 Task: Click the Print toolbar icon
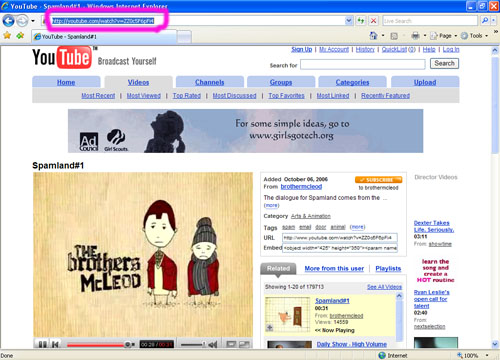[415, 35]
